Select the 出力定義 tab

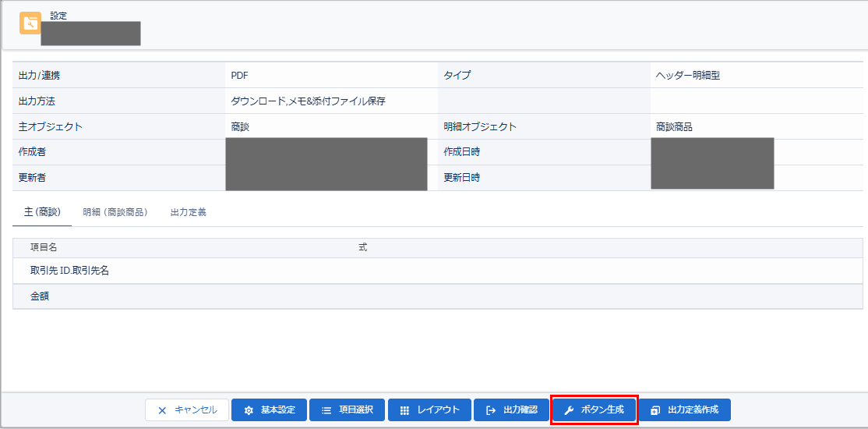[189, 212]
